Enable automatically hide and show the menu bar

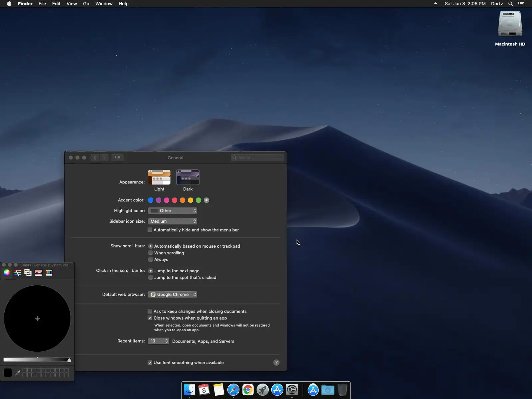click(x=150, y=230)
